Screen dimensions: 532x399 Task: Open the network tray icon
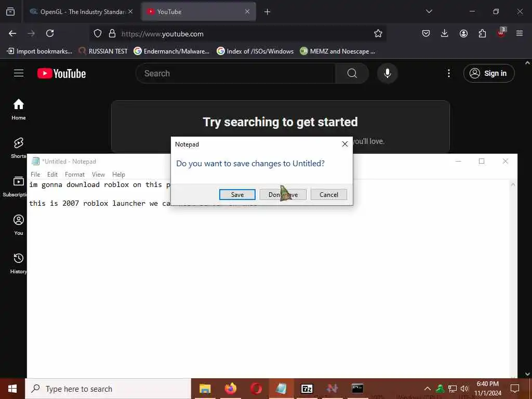(x=453, y=389)
